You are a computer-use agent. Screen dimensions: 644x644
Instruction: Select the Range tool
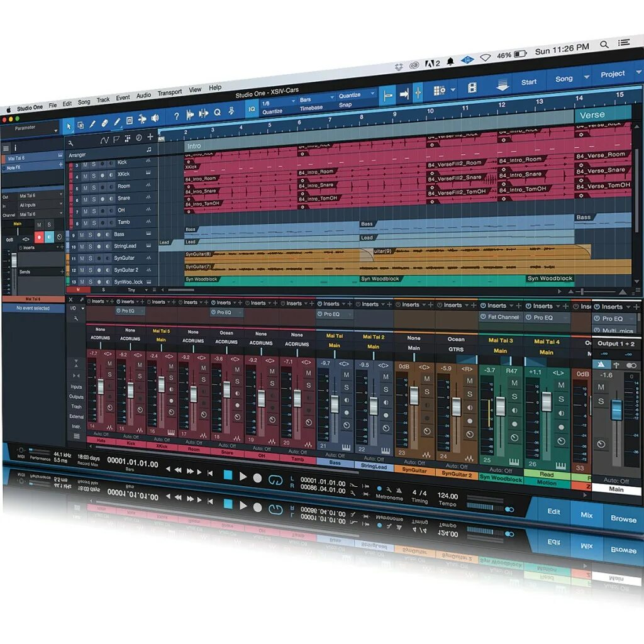[80, 125]
